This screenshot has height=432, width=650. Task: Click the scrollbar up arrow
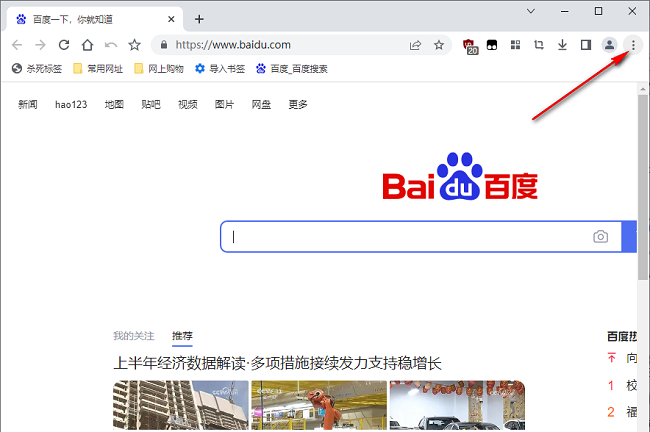click(x=643, y=89)
